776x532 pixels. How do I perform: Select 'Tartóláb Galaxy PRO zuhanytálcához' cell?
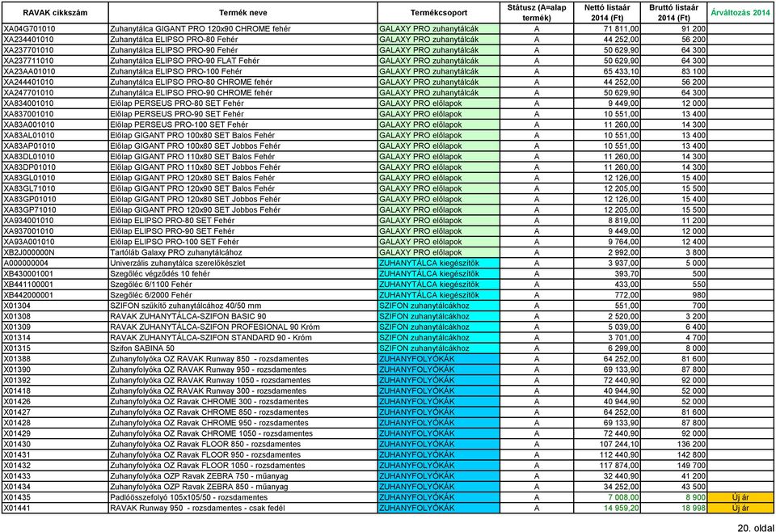click(x=243, y=252)
